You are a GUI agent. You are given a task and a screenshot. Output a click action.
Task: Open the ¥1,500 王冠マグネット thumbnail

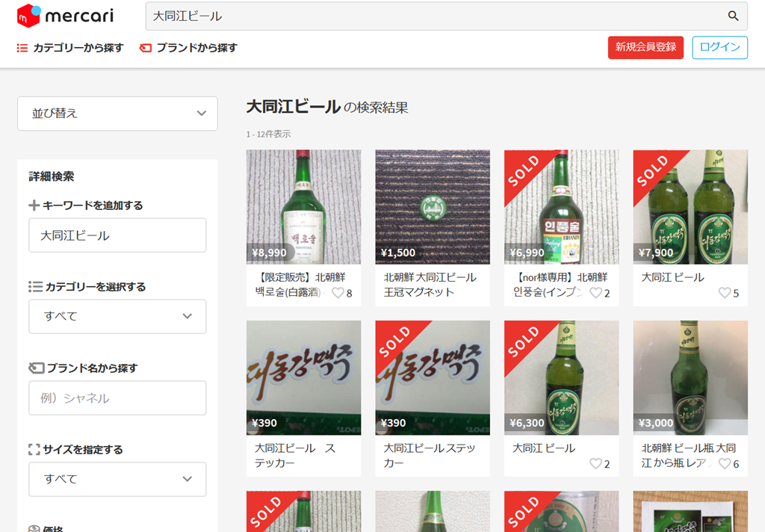433,207
